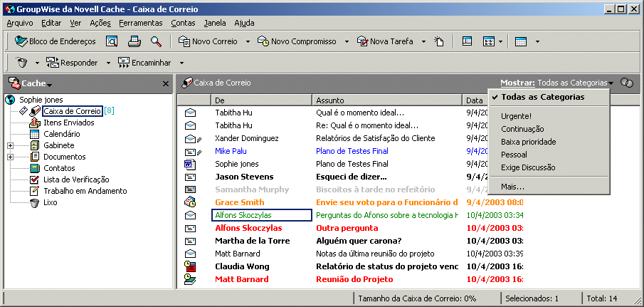Expand the Documentos folder tree node
This screenshot has width=644, height=307.
pyautogui.click(x=10, y=157)
